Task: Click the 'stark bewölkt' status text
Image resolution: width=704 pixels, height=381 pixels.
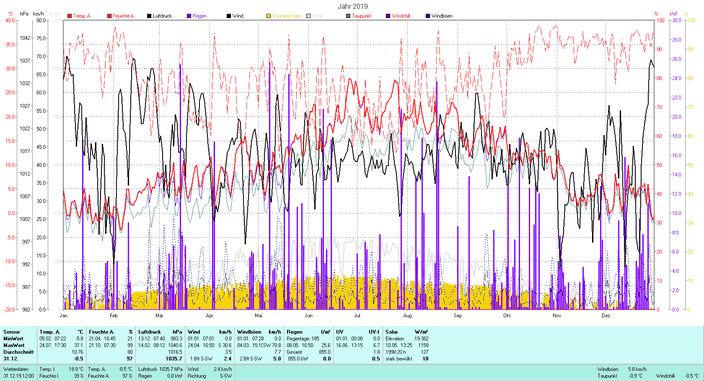Action: [x=398, y=359]
